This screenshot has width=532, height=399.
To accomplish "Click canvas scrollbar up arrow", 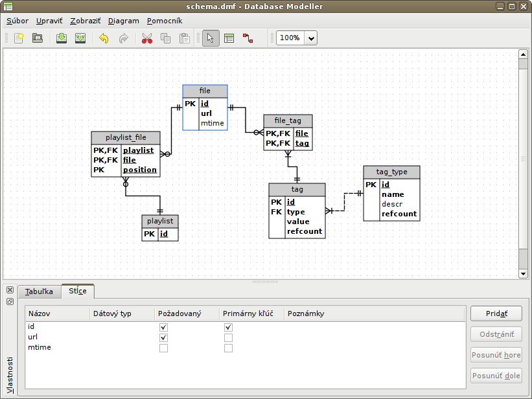I will pos(523,54).
